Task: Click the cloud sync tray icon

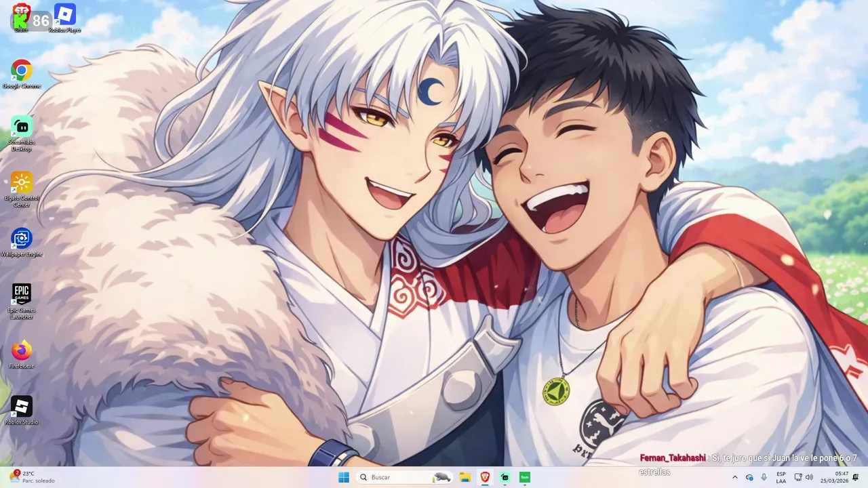Action: point(749,477)
